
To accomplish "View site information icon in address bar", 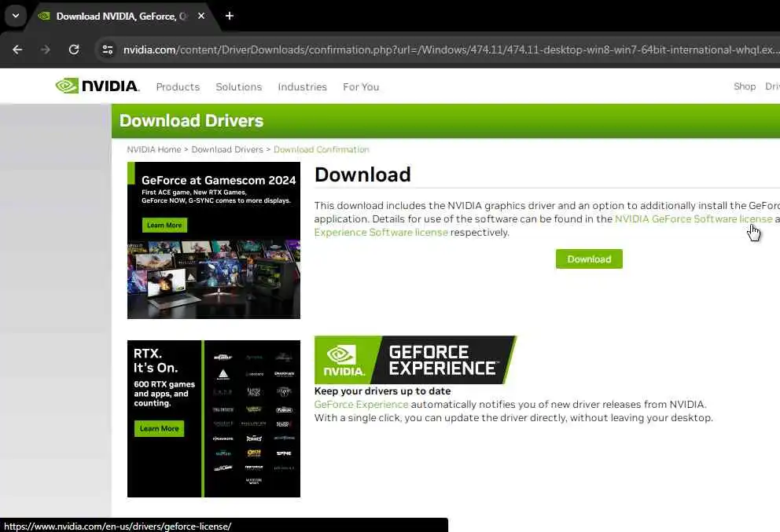I will 108,50.
